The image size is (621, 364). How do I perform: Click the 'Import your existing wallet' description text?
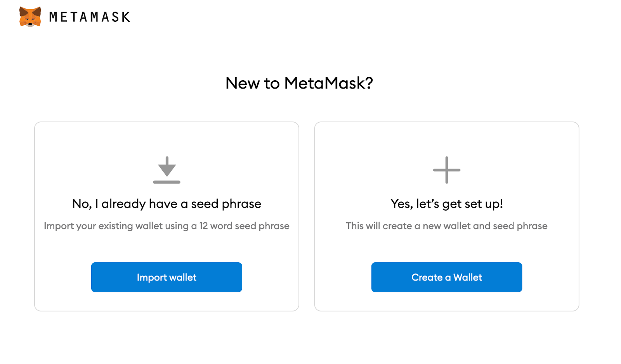coord(167,226)
